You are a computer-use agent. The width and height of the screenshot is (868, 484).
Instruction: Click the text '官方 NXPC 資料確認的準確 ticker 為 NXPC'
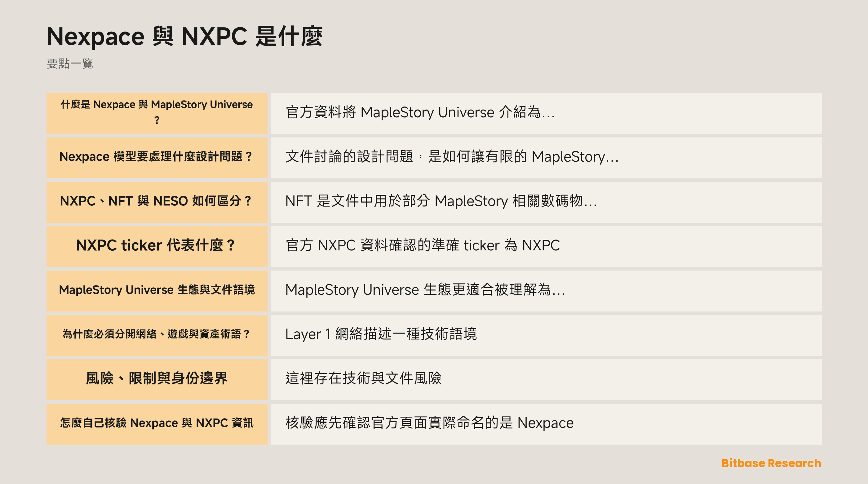click(x=423, y=245)
